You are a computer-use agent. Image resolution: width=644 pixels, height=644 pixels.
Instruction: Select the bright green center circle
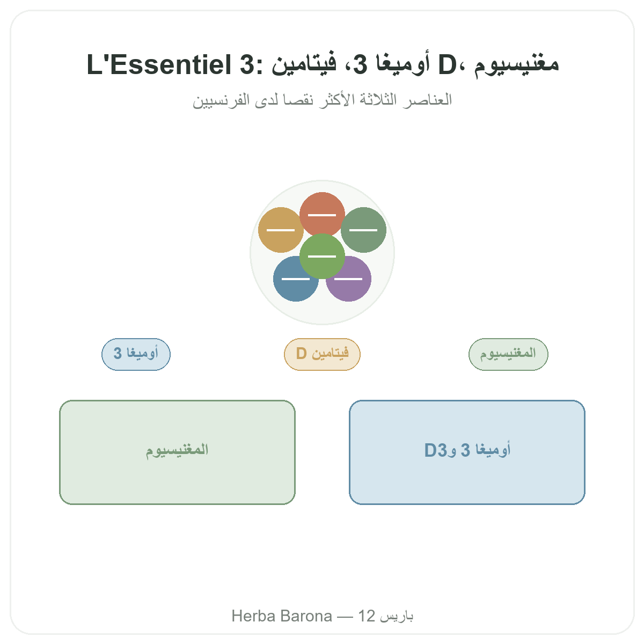(322, 256)
